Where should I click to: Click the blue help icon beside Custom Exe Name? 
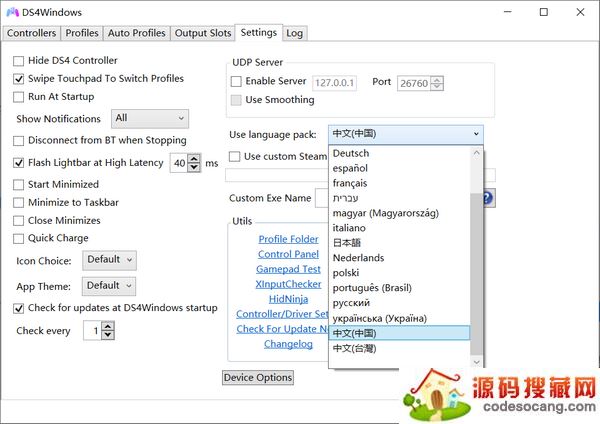(489, 198)
